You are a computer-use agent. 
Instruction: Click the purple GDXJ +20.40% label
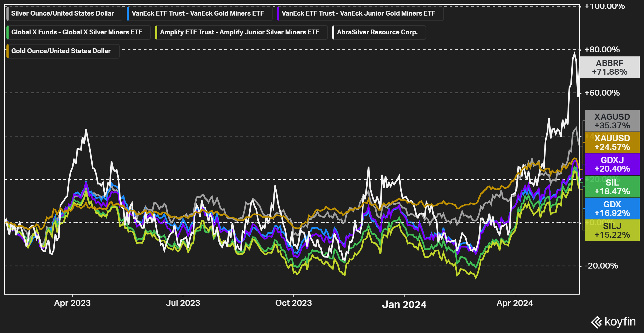coord(612,164)
